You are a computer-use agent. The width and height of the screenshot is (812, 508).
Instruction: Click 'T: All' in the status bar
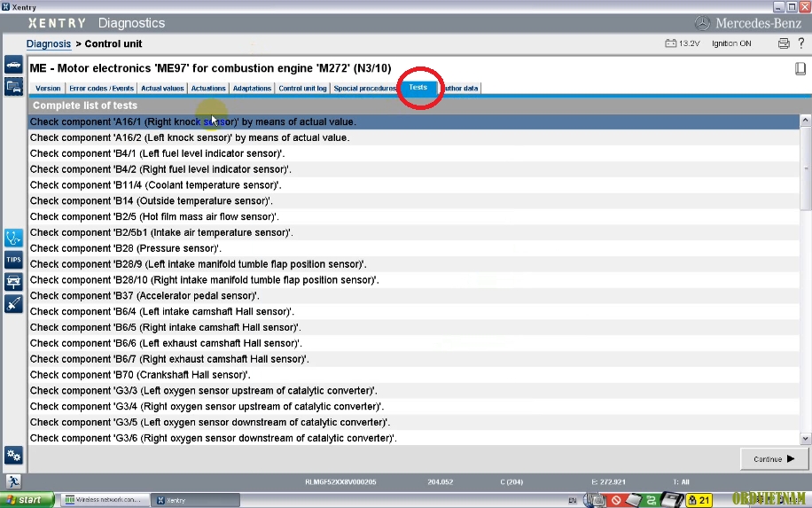click(x=681, y=481)
